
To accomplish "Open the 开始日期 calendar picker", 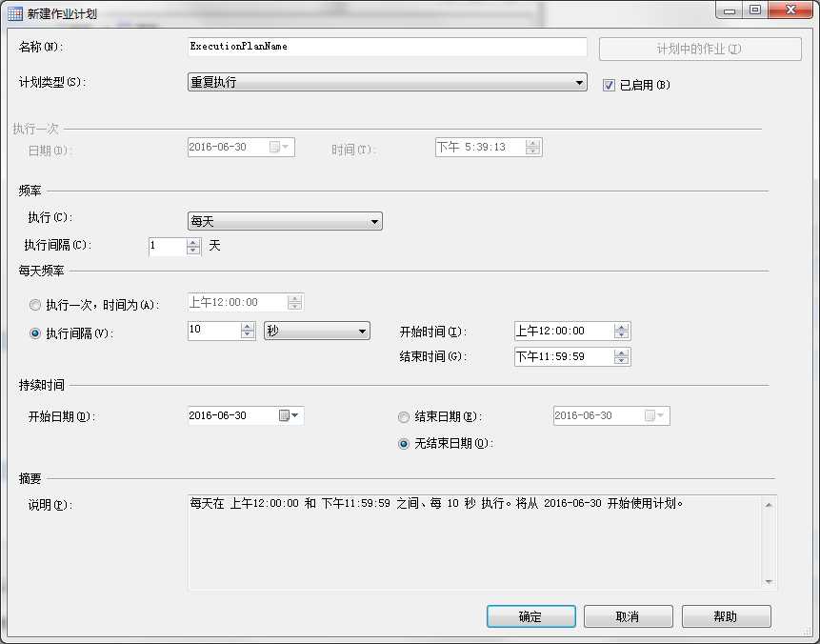I will [x=289, y=415].
